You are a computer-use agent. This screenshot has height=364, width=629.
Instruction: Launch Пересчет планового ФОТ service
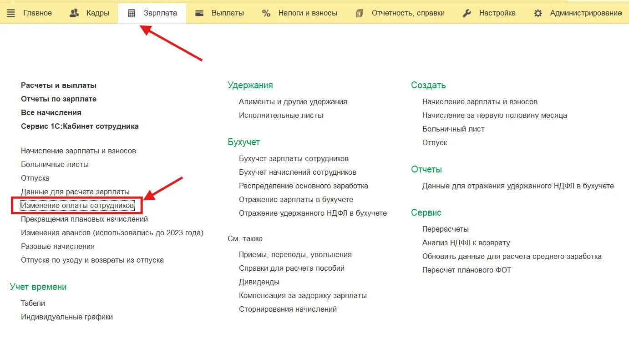pyautogui.click(x=467, y=270)
